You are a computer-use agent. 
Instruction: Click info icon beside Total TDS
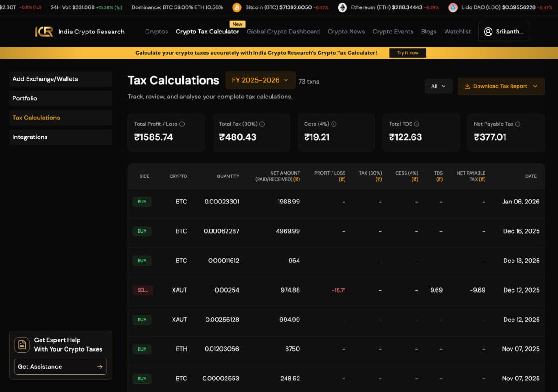pos(417,124)
